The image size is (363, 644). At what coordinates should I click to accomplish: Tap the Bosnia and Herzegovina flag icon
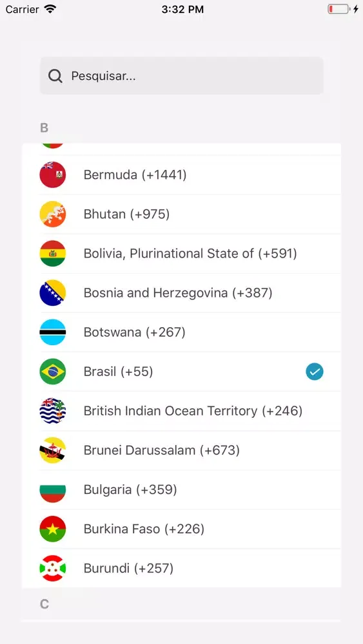pyautogui.click(x=53, y=293)
